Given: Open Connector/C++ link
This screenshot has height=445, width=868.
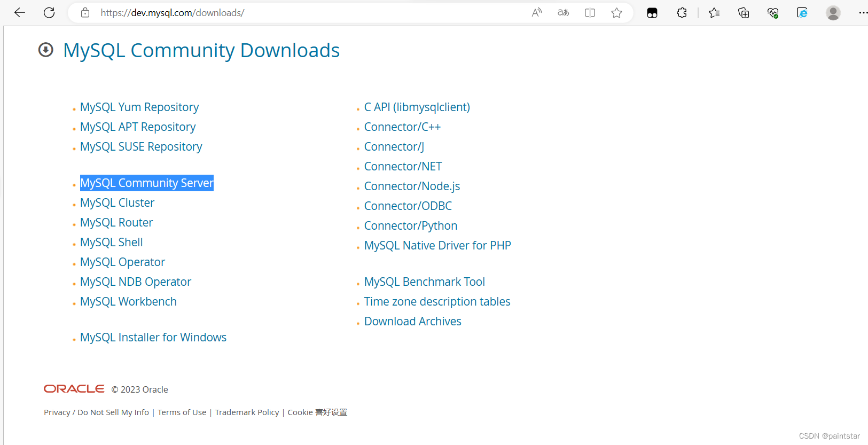Looking at the screenshot, I should (402, 127).
